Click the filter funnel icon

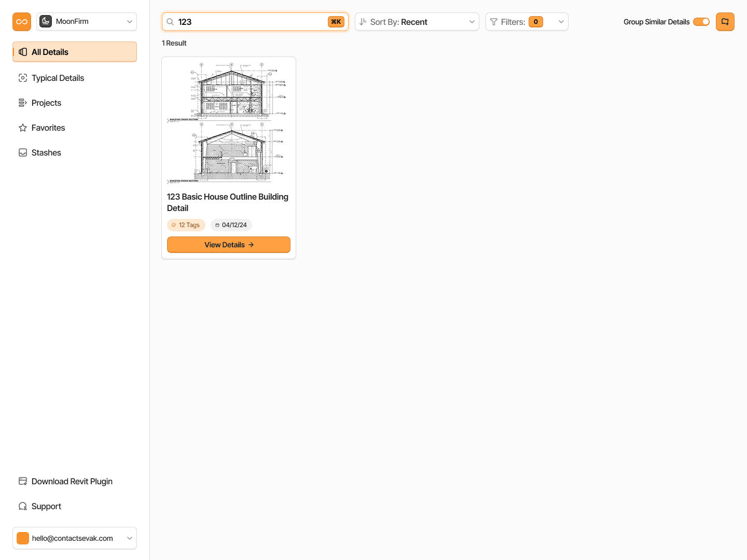tap(494, 22)
